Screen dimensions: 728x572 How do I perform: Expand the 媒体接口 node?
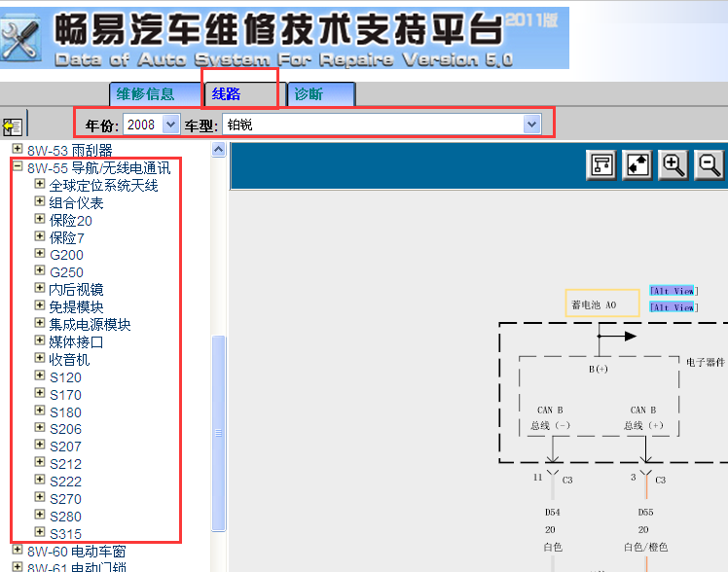(x=40, y=340)
